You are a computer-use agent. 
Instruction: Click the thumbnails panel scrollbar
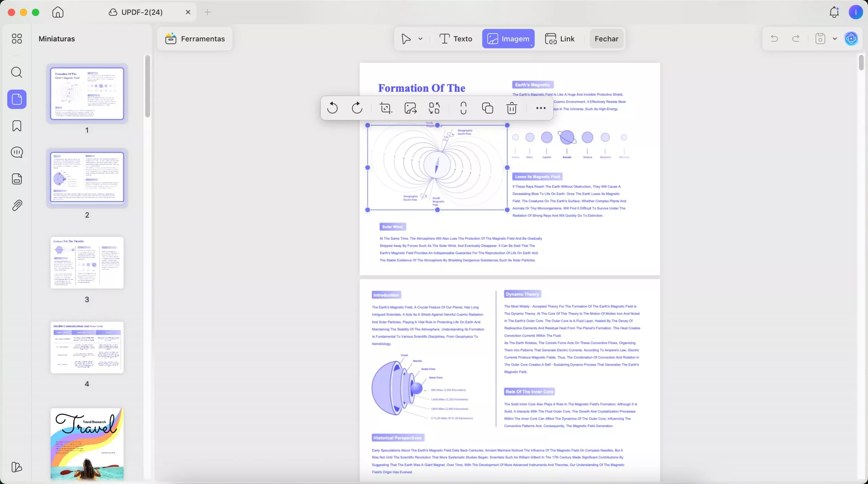[147, 87]
